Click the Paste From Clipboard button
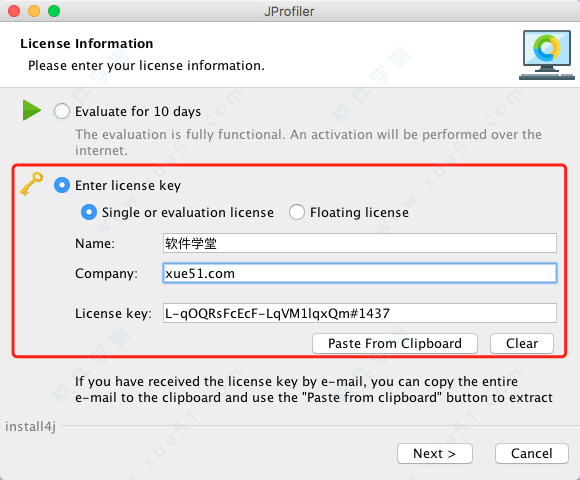The height and width of the screenshot is (480, 580). click(395, 344)
